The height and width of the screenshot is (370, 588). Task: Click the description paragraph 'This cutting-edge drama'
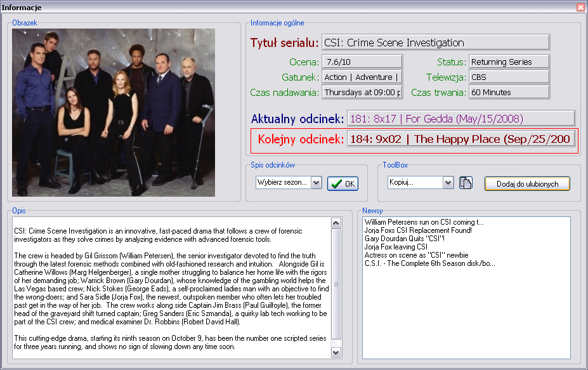coord(170,342)
